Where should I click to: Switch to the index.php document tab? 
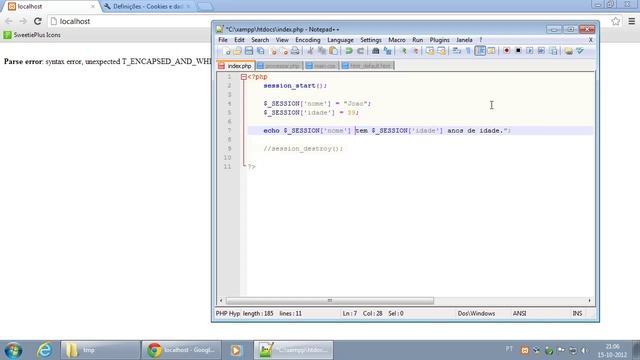click(236, 66)
